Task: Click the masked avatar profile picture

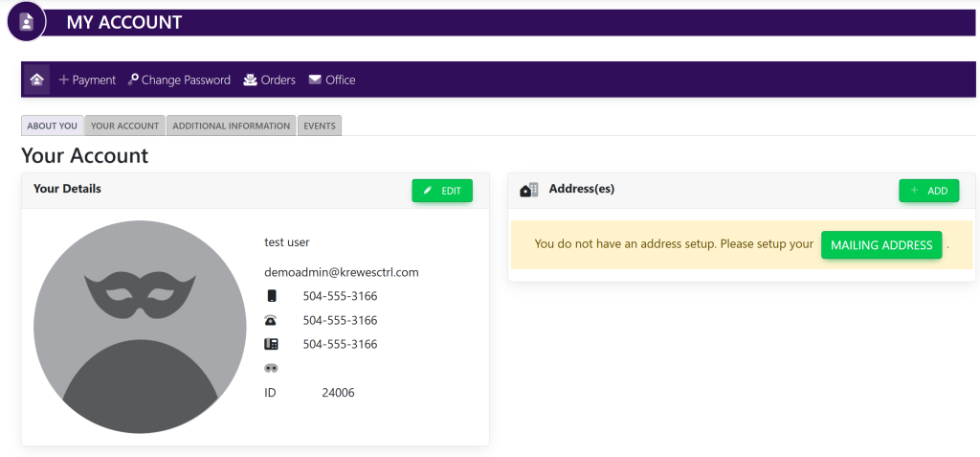Action: coord(138,324)
